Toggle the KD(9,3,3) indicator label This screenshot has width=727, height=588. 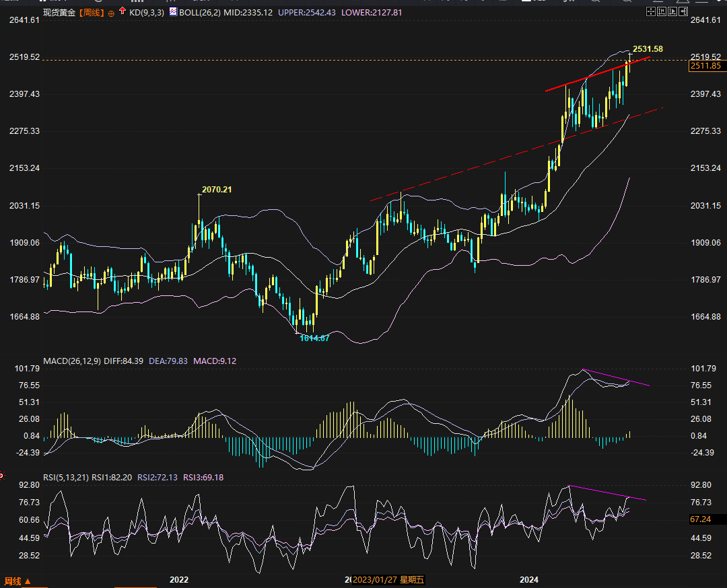tap(145, 12)
